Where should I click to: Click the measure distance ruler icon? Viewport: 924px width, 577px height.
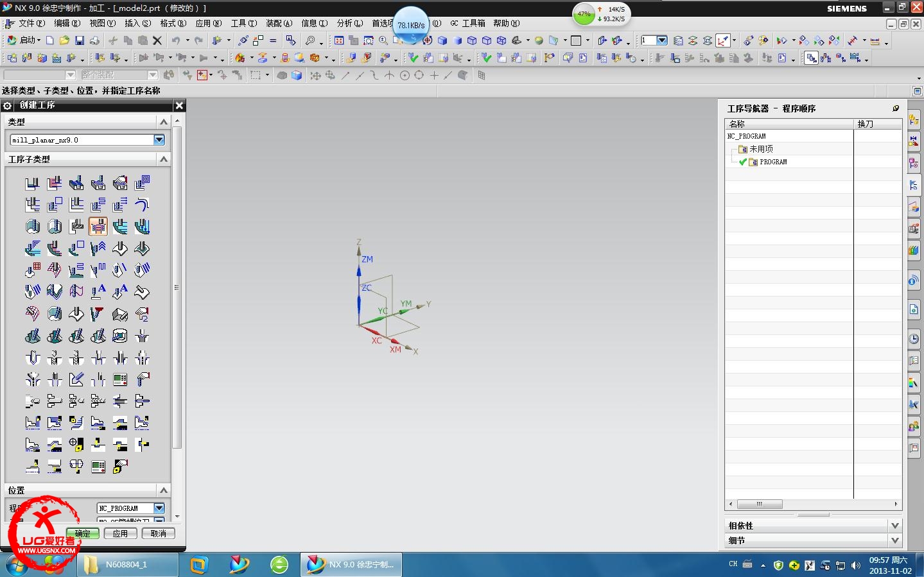[x=875, y=40]
